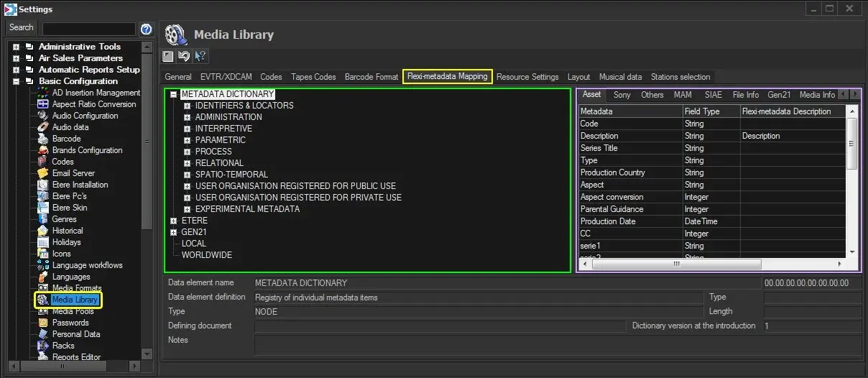868x378 pixels.
Task: Select the WORLDWIDE dictionary entry
Action: click(206, 255)
